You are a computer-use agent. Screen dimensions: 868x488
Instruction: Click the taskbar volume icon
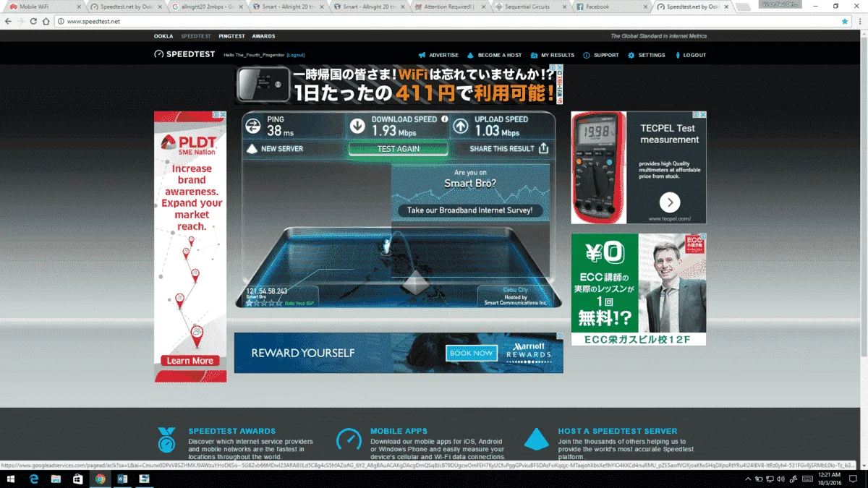[x=782, y=479]
